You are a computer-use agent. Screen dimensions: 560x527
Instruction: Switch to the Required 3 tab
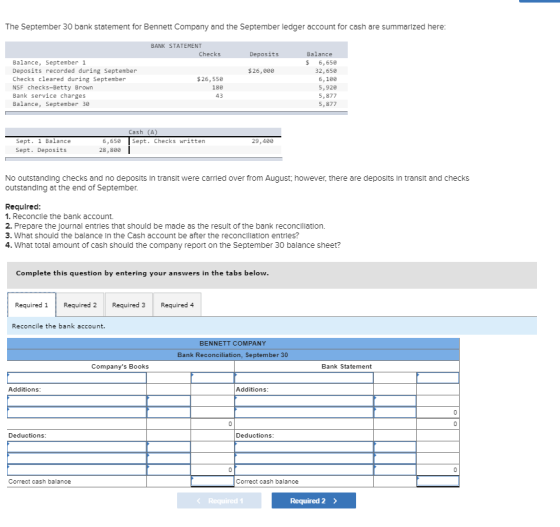(129, 305)
